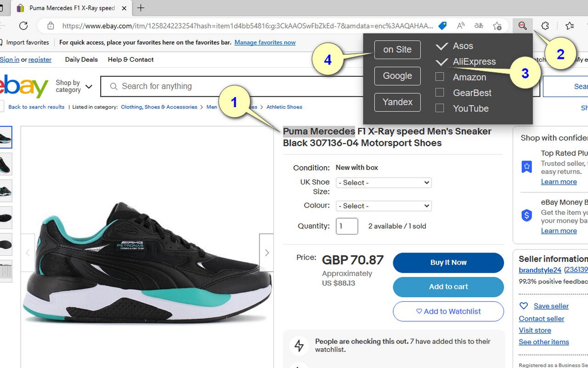Select the fifth shoe thumbnail
Screen dimensions: 588x368
click(6, 244)
